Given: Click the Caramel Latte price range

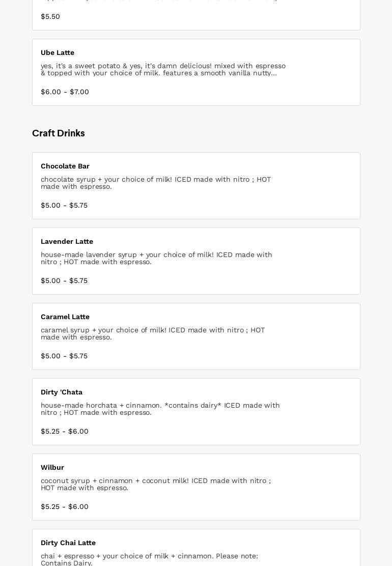Looking at the screenshot, I should [64, 356].
